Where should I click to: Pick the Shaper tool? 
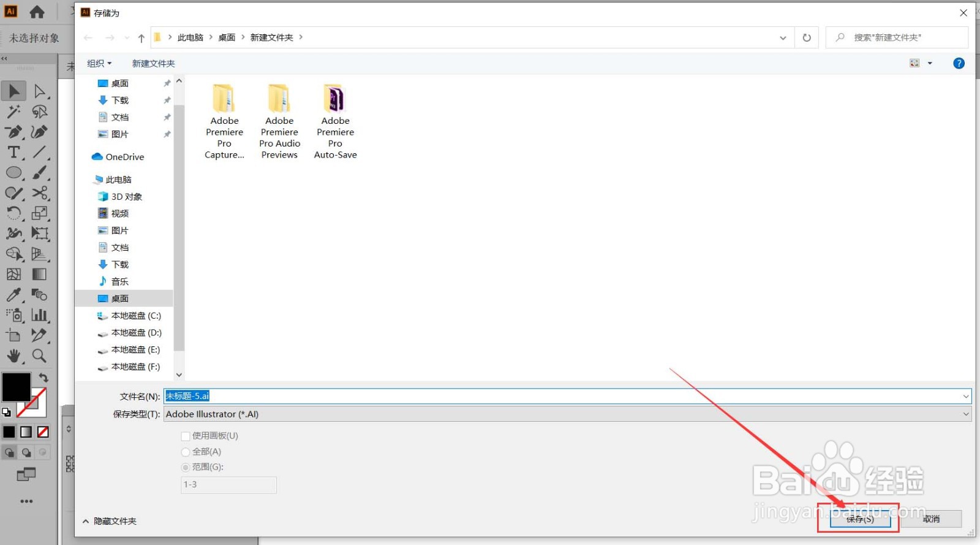pos(13,193)
